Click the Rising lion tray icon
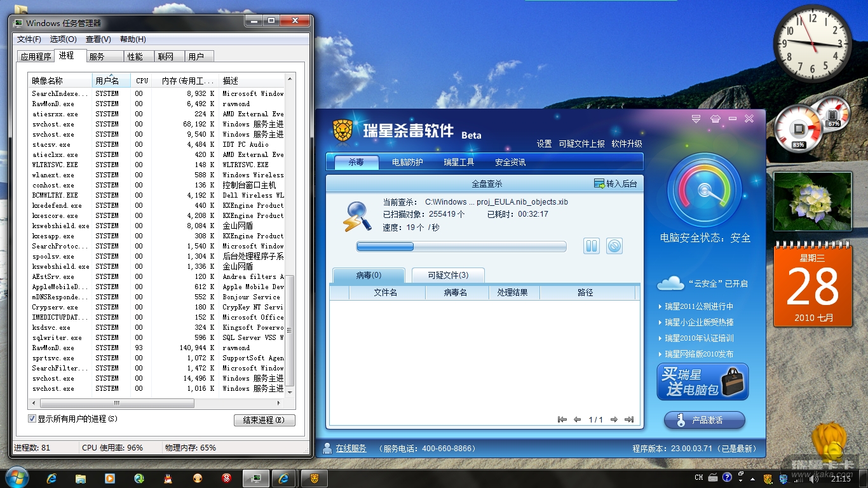868x488 pixels. coord(768,478)
